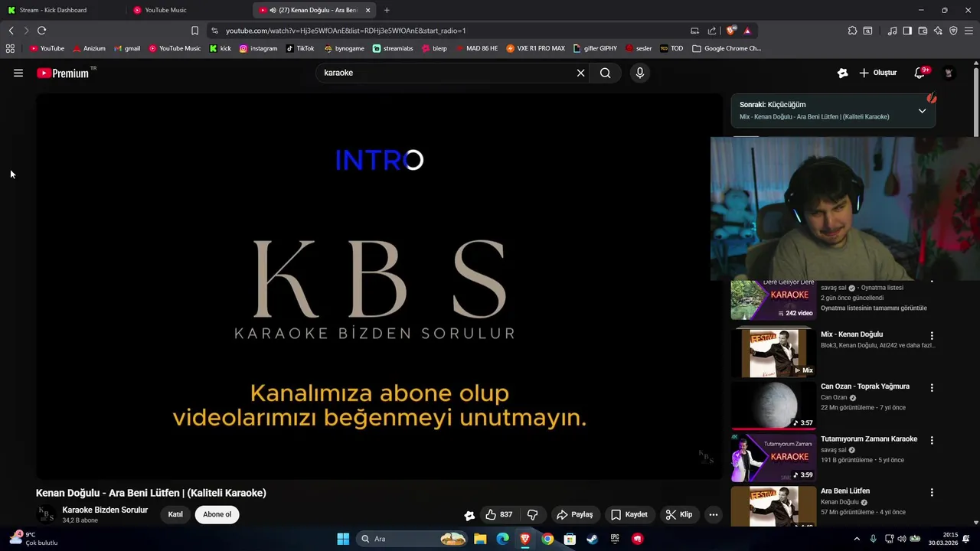
Task: Click the KBS channel avatar
Action: (46, 514)
